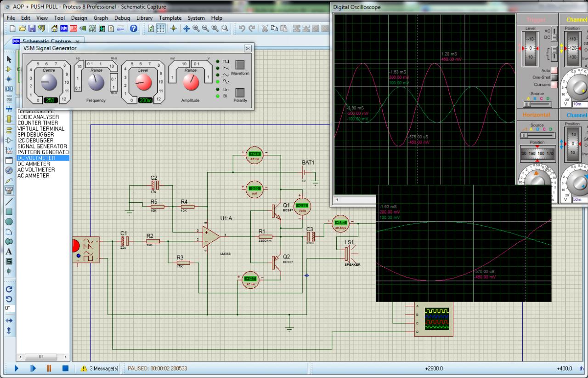
Task: Open the Debug menu
Action: point(122,18)
